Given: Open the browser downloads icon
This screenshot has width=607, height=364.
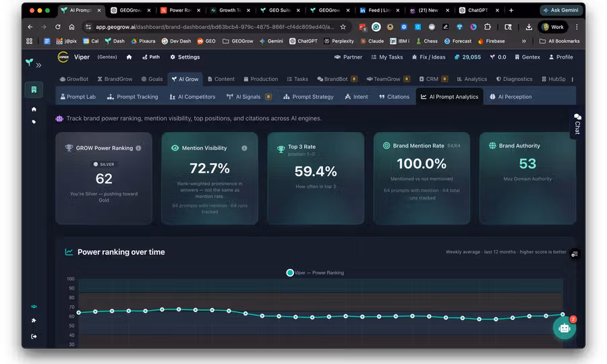Looking at the screenshot, I should pos(529,27).
